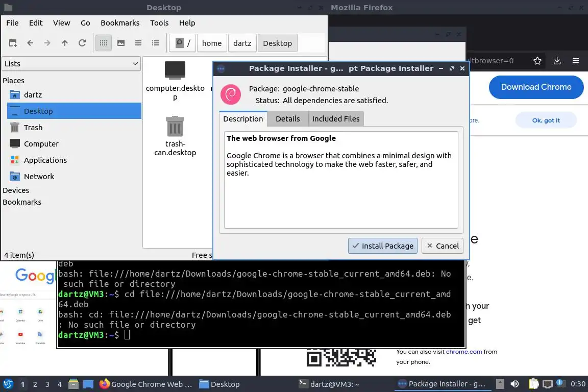Open Firefox hamburger application menu
The height and width of the screenshot is (392, 588).
[576, 61]
